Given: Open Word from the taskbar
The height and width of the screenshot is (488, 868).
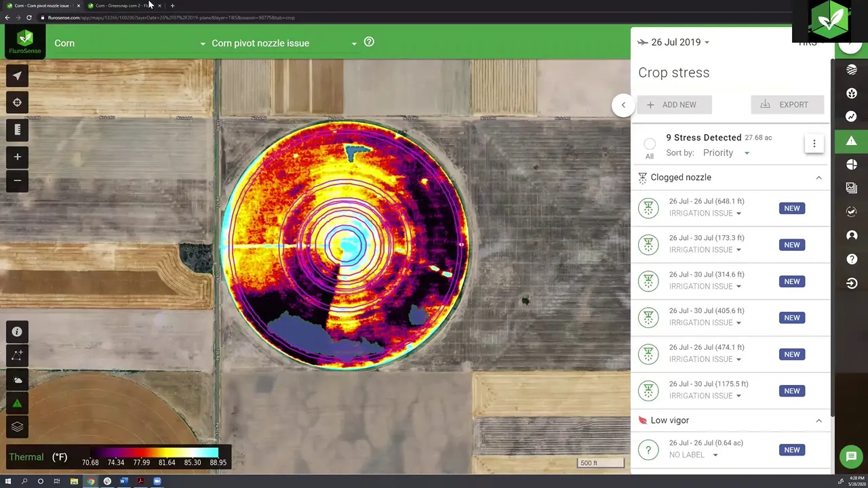Looking at the screenshot, I should coord(123,481).
